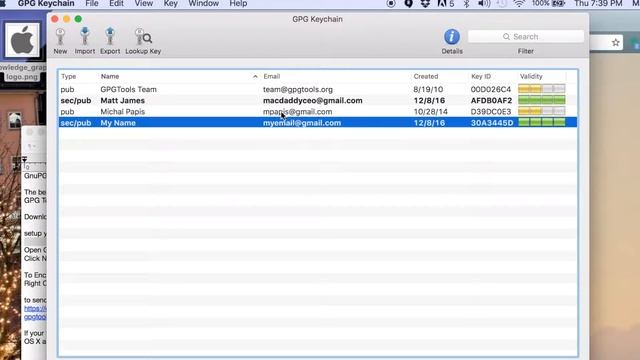Click created date 10/28/14 cell

point(430,111)
